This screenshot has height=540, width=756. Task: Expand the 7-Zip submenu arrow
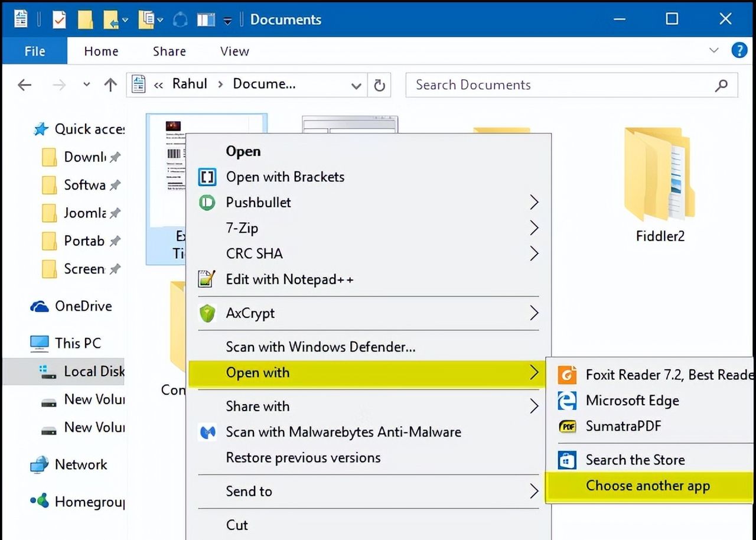(534, 228)
